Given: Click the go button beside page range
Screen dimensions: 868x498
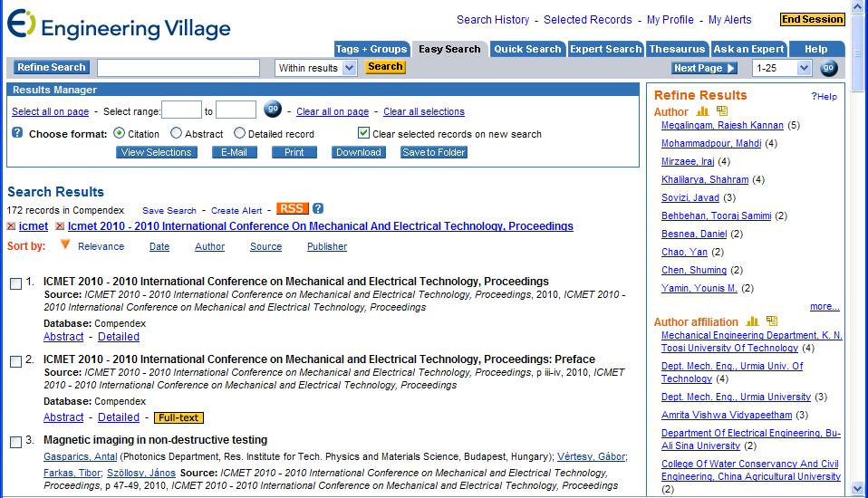Looking at the screenshot, I should pos(828,68).
